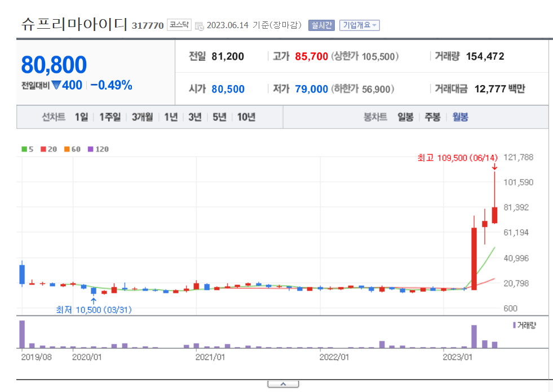Click the 2022/01 axis label
553x392 pixels.
334,357
